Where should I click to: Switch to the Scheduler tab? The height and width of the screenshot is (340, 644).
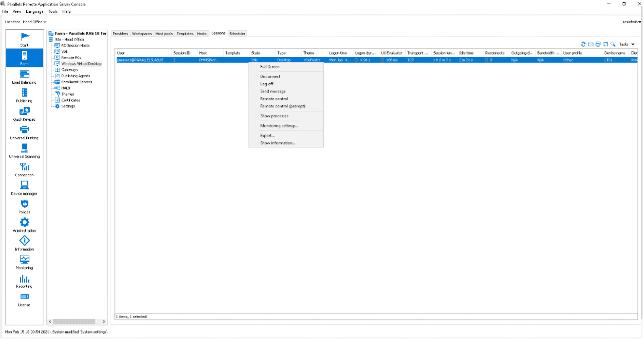click(237, 34)
